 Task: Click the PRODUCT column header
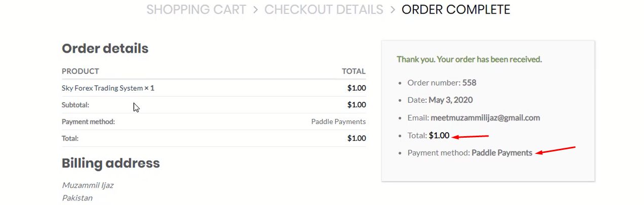pos(80,71)
